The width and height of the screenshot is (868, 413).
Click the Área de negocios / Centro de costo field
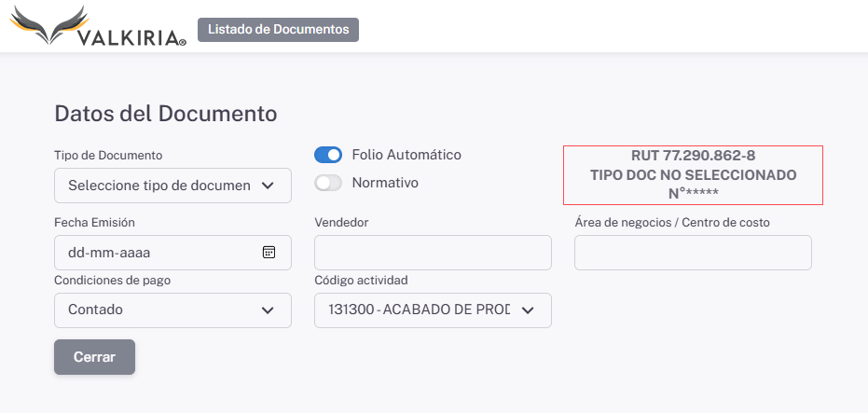(x=693, y=253)
